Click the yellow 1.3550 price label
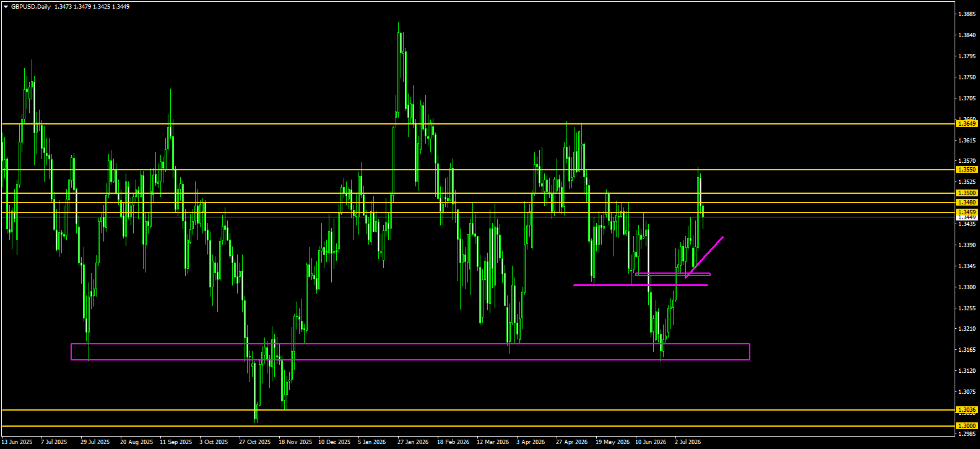This screenshot has width=980, height=449. 967,170
